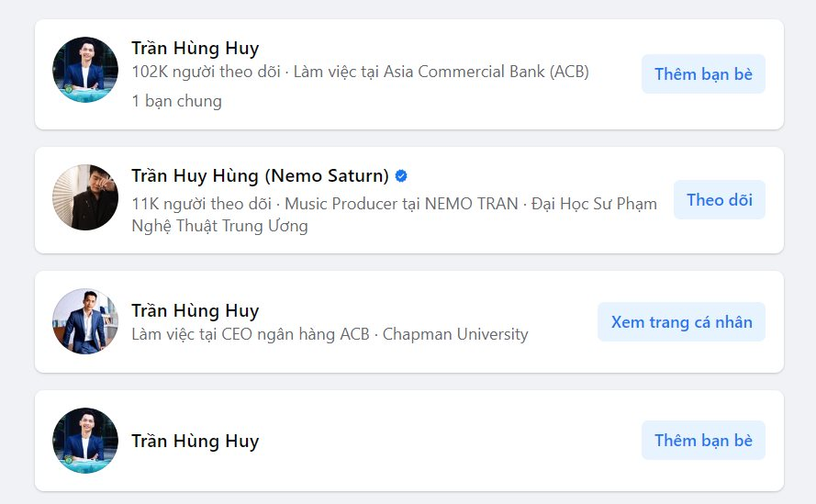Click the blue verified badge next to Nemo Saturn
816x504 pixels.
401,175
